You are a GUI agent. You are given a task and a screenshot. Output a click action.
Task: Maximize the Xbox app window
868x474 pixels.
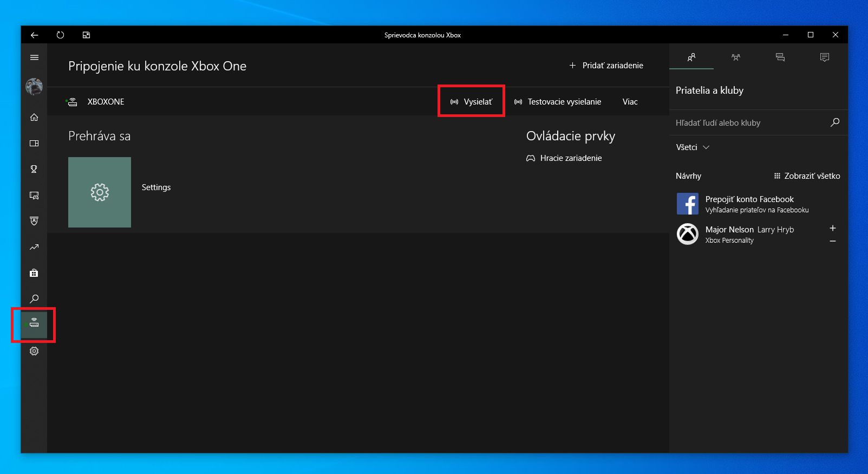point(811,35)
